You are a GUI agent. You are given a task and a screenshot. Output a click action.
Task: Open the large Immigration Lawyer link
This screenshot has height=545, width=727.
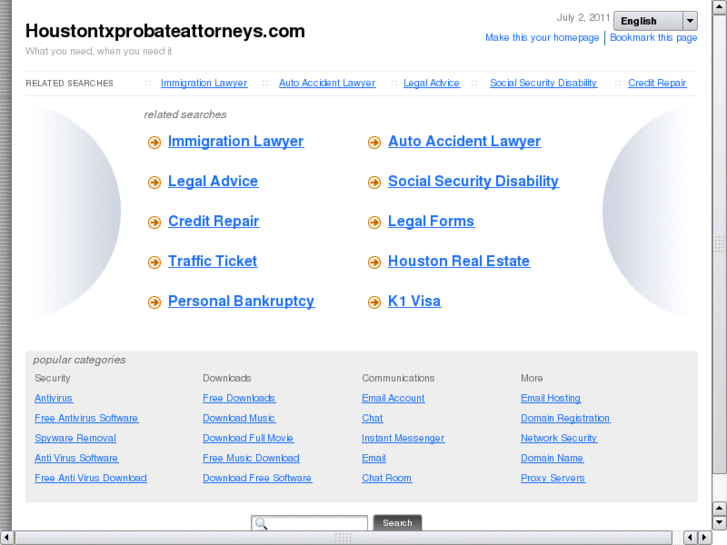tap(236, 141)
